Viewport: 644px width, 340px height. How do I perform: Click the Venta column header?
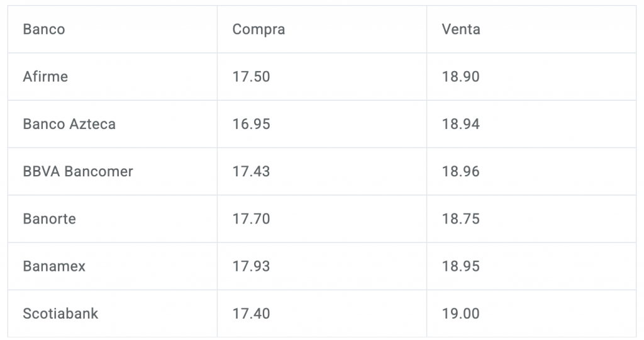tap(461, 30)
